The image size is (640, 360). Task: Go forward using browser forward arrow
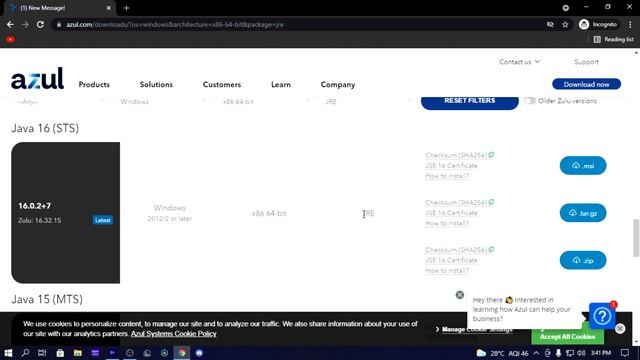click(25, 24)
